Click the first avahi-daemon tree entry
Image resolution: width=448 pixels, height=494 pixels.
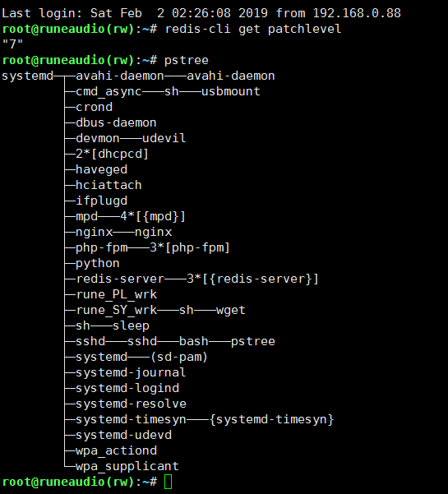point(120,76)
